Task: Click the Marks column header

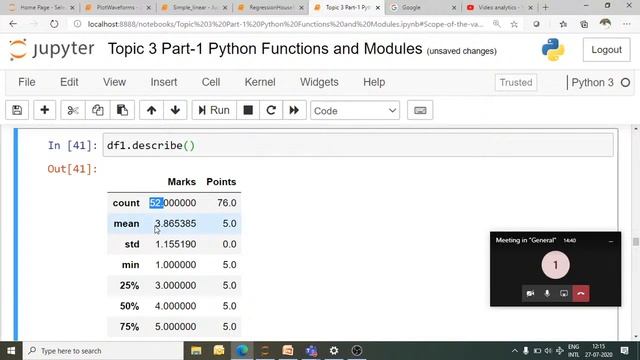Action: [x=182, y=182]
